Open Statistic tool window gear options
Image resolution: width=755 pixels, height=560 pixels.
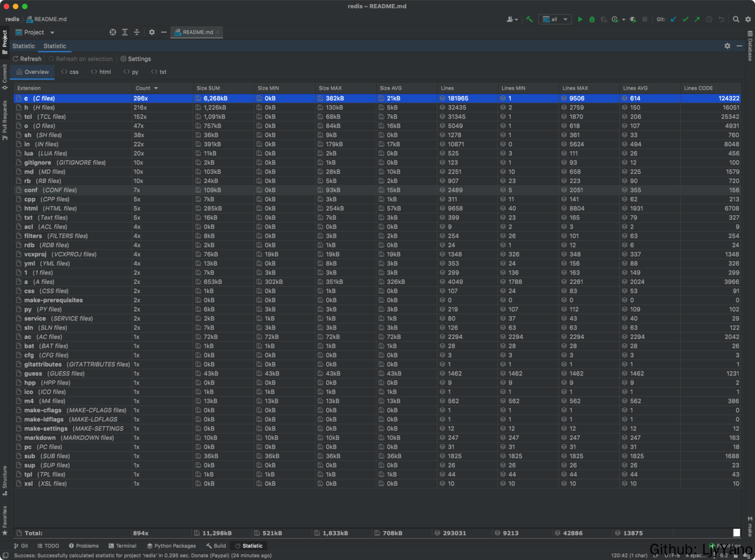pos(727,46)
